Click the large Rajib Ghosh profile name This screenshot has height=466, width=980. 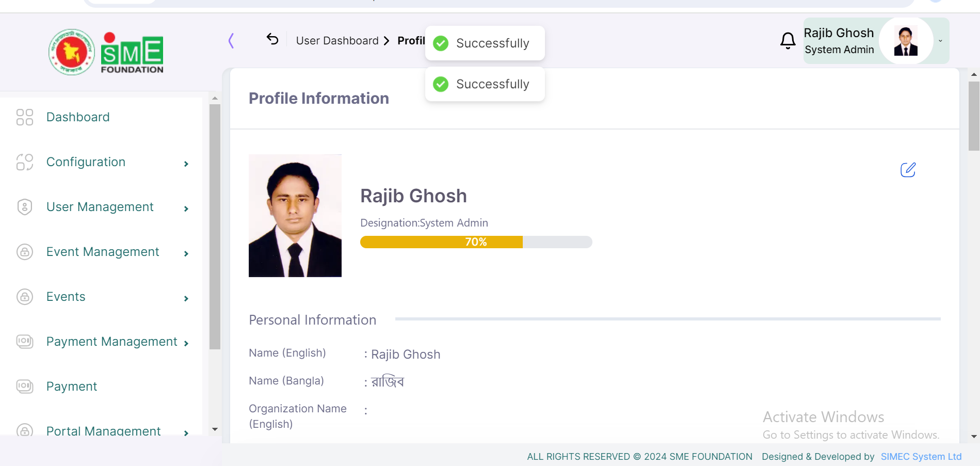pyautogui.click(x=413, y=196)
